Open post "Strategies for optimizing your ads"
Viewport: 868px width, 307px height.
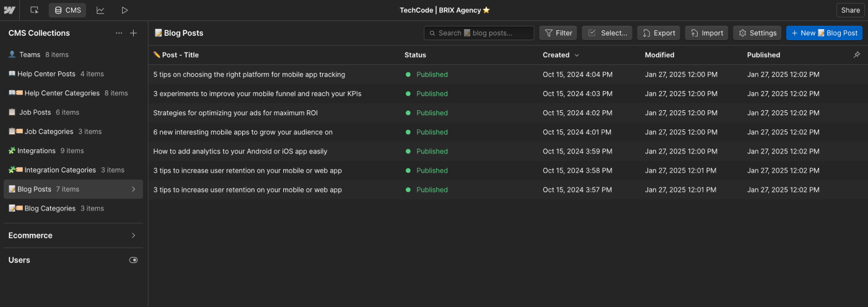[235, 113]
